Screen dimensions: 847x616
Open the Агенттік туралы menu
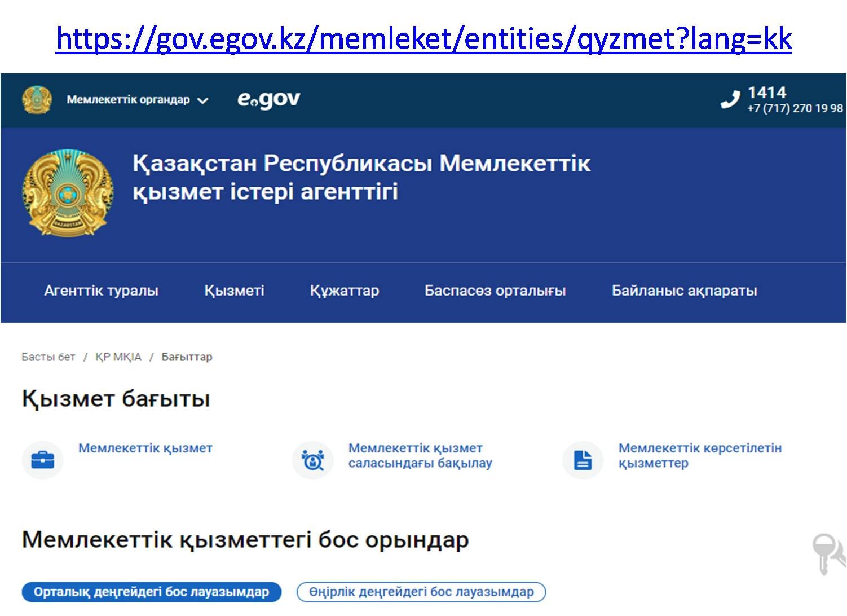101,291
